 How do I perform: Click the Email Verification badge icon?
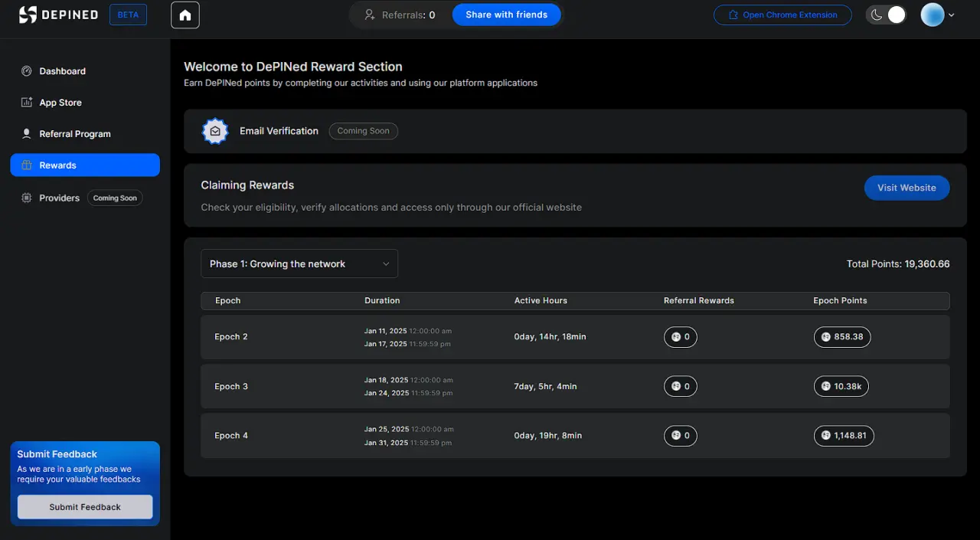pyautogui.click(x=215, y=131)
